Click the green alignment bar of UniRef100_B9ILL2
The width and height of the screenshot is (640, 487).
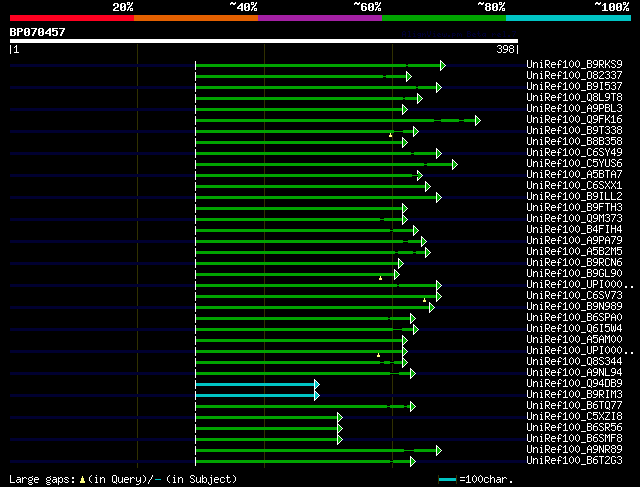click(x=316, y=198)
